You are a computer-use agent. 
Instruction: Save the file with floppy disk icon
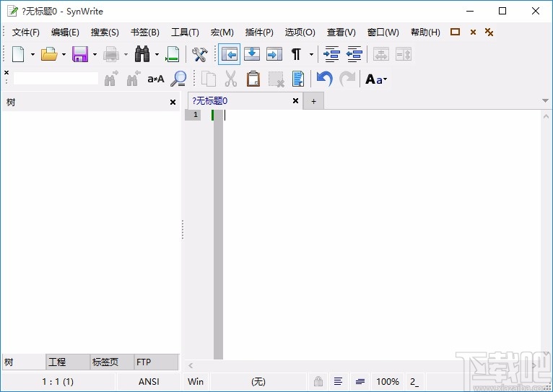pos(80,54)
